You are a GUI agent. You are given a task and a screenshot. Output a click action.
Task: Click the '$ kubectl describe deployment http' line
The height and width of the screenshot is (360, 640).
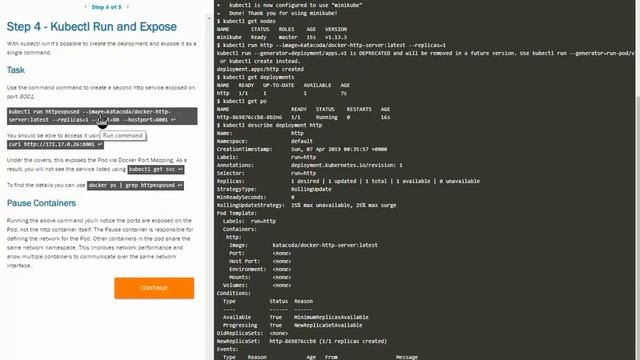269,125
